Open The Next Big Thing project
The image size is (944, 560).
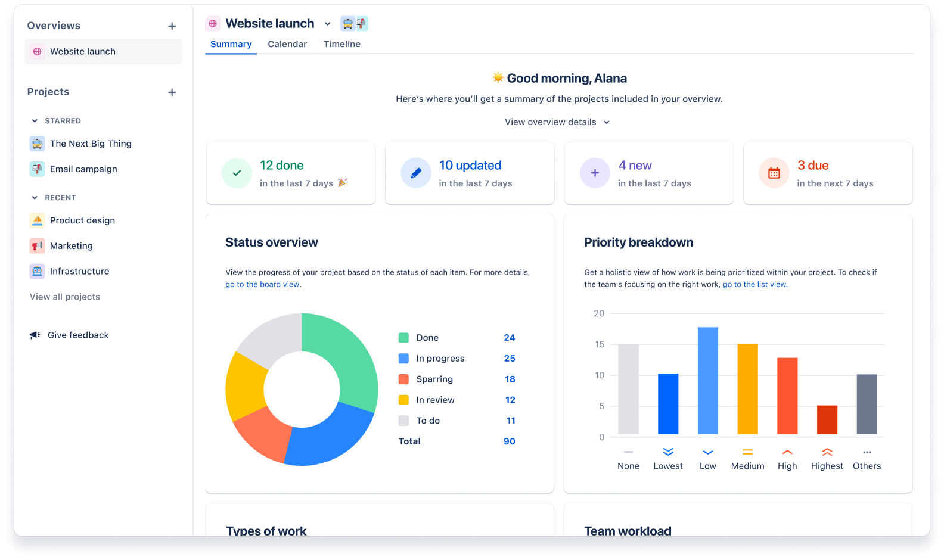point(91,144)
